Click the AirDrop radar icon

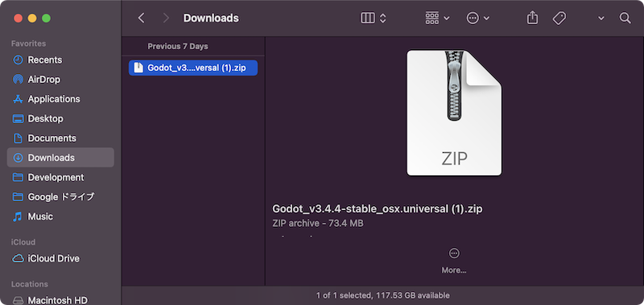point(18,79)
